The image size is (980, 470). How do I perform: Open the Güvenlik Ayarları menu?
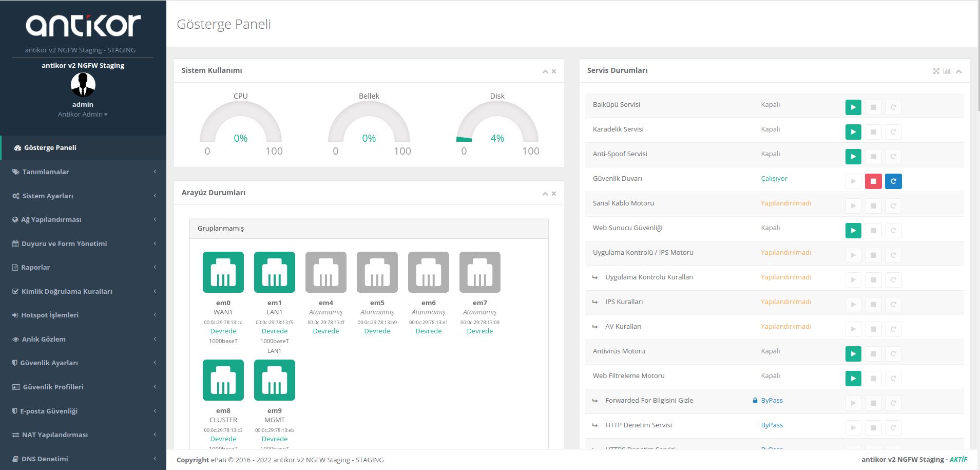coord(83,363)
